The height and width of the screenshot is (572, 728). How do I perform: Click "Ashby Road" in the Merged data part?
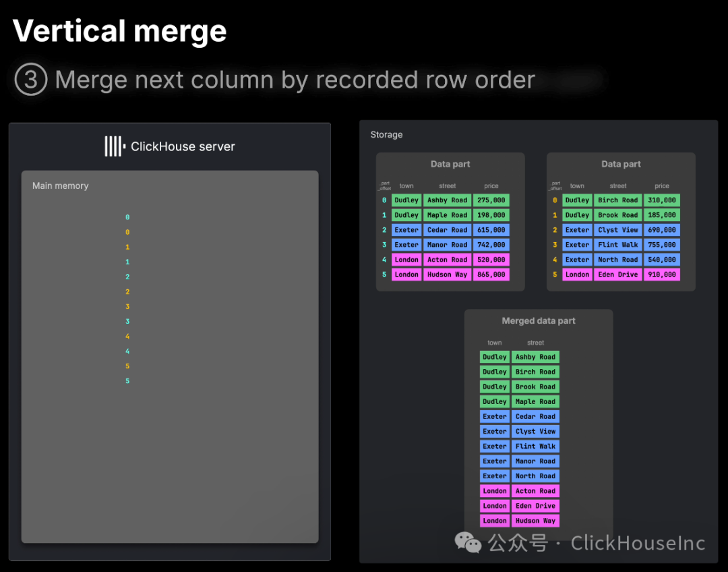(535, 357)
